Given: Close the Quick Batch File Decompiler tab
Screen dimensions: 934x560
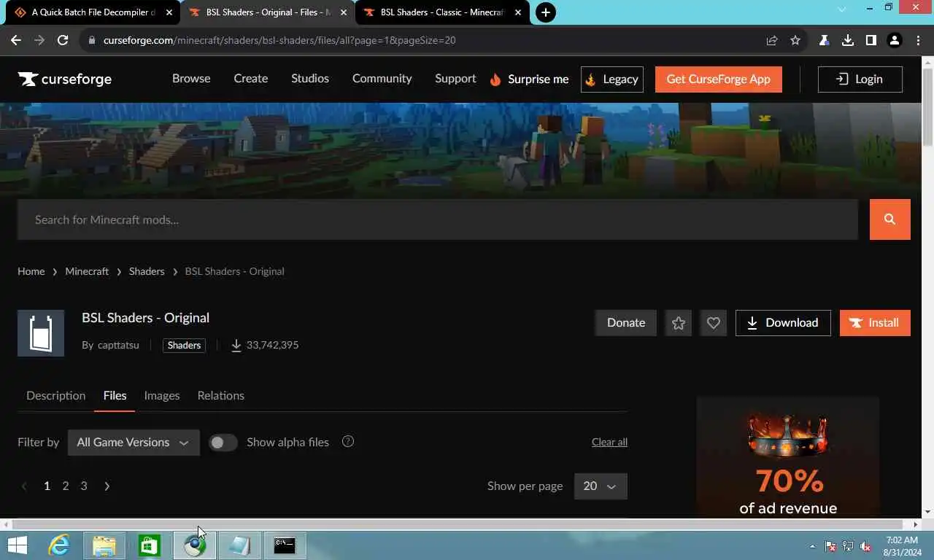Looking at the screenshot, I should 169,12.
